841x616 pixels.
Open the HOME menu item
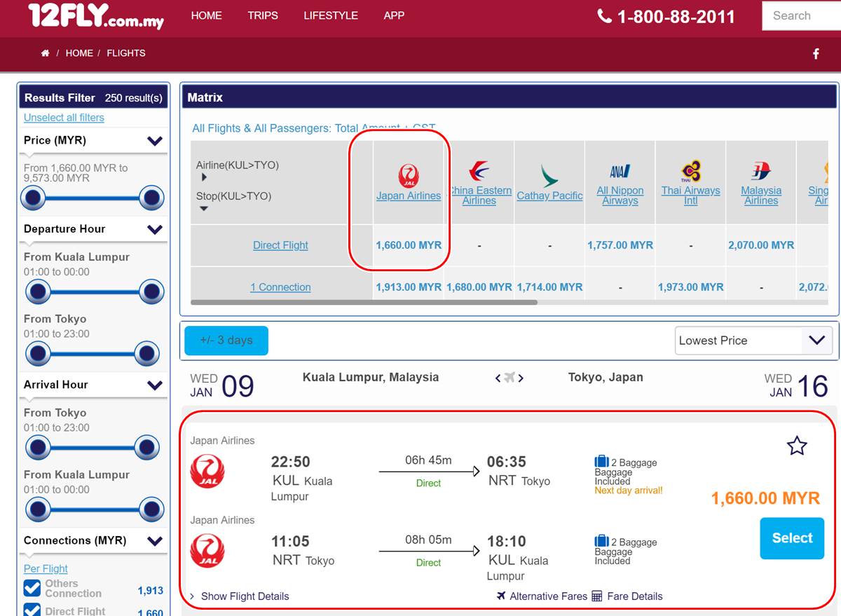tap(206, 15)
